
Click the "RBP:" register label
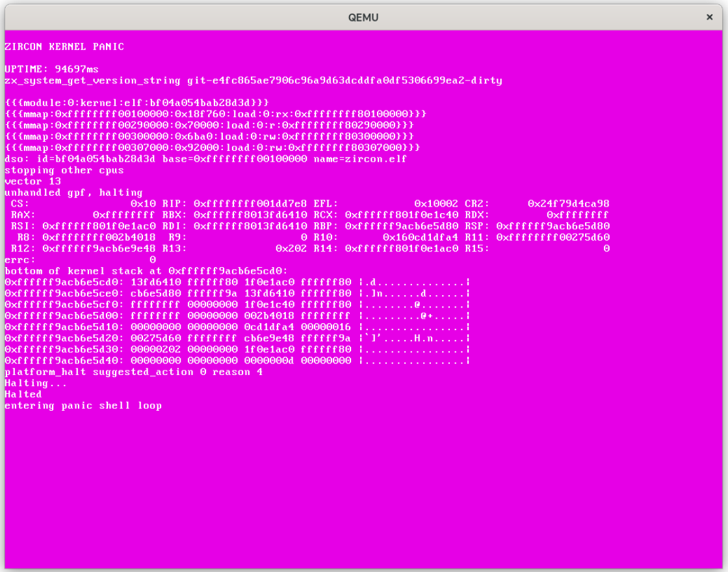(326, 226)
